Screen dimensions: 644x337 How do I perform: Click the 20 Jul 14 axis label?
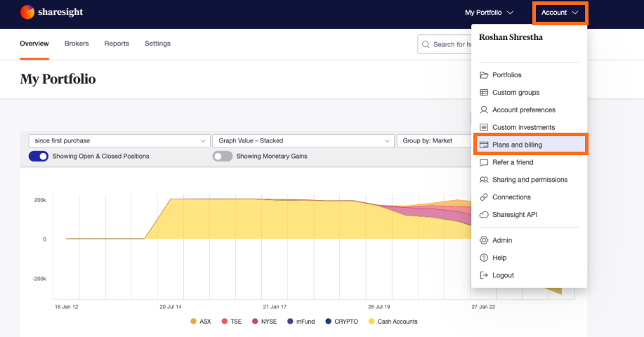171,307
